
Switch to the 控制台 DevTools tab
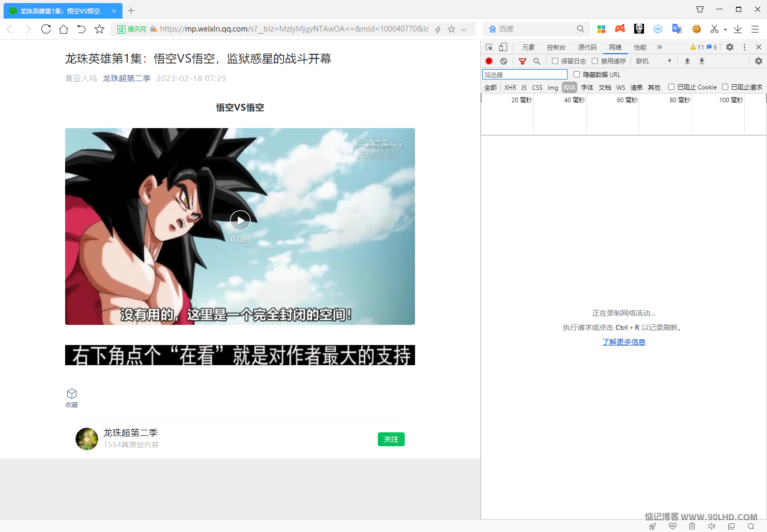click(x=556, y=47)
